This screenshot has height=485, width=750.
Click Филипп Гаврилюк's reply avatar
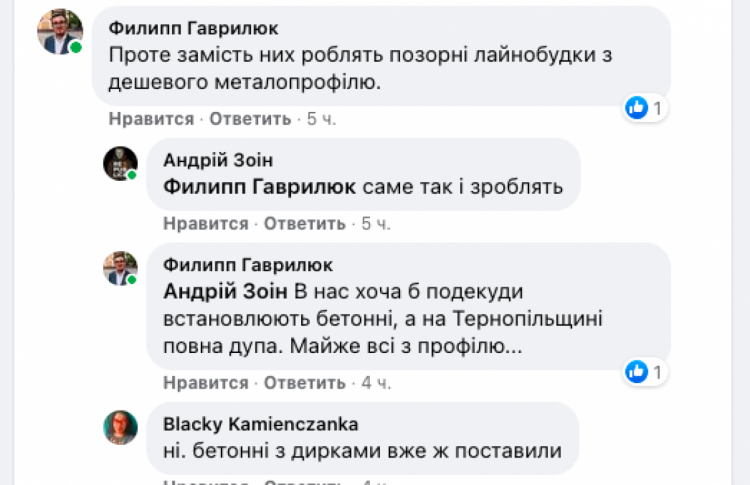tap(120, 268)
